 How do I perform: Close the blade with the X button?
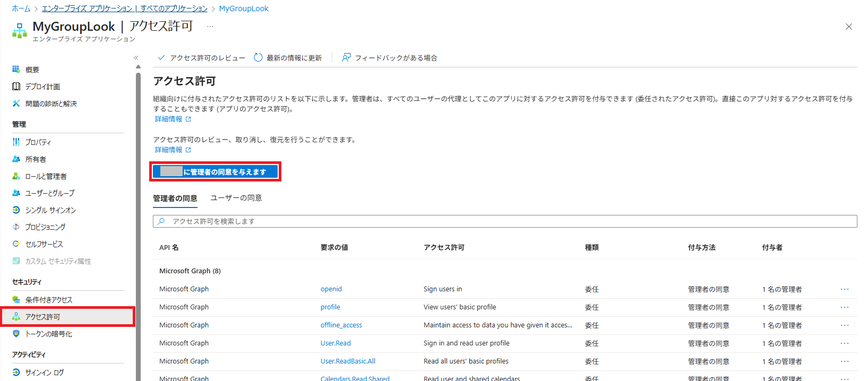[x=849, y=27]
